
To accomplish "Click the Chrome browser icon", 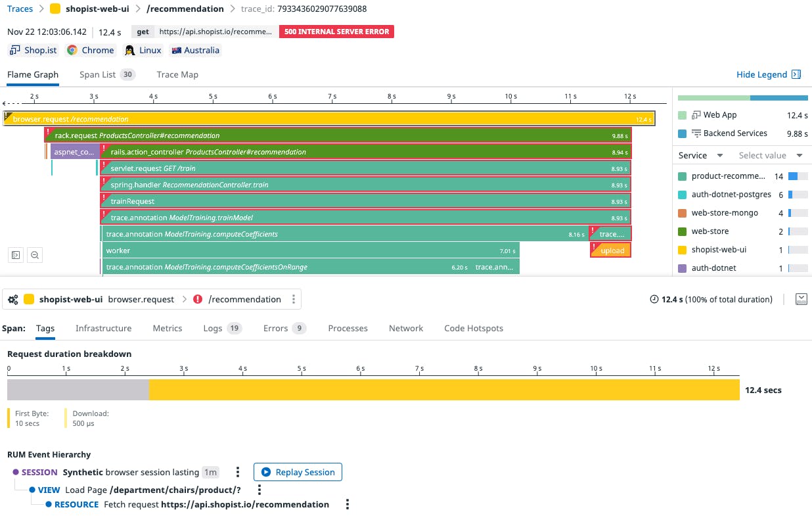I will pos(74,50).
